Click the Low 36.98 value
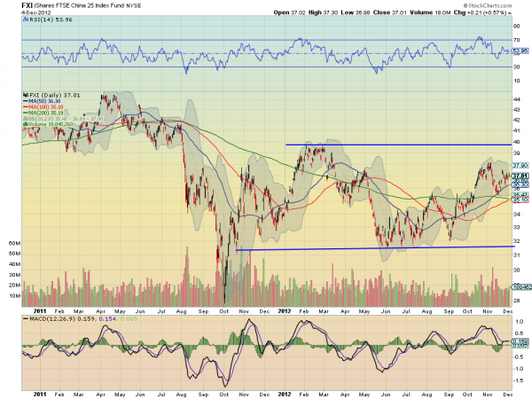The width and height of the screenshot is (532, 399). coord(356,12)
